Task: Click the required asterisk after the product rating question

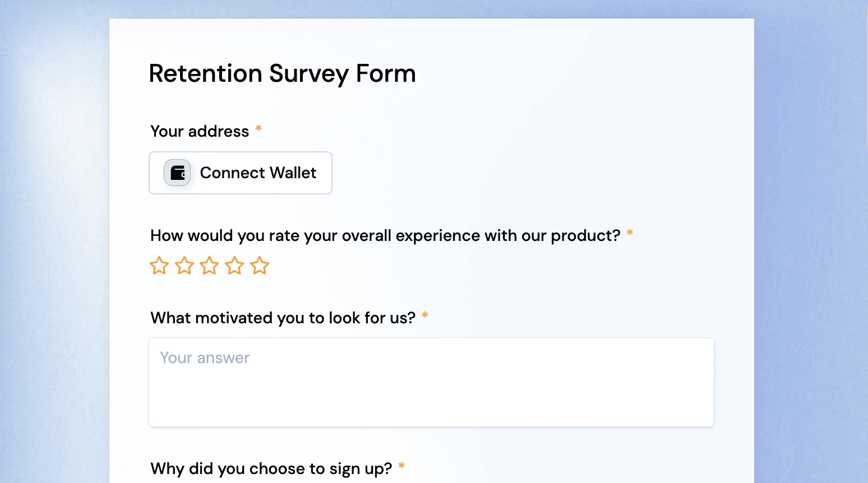Action: [630, 233]
